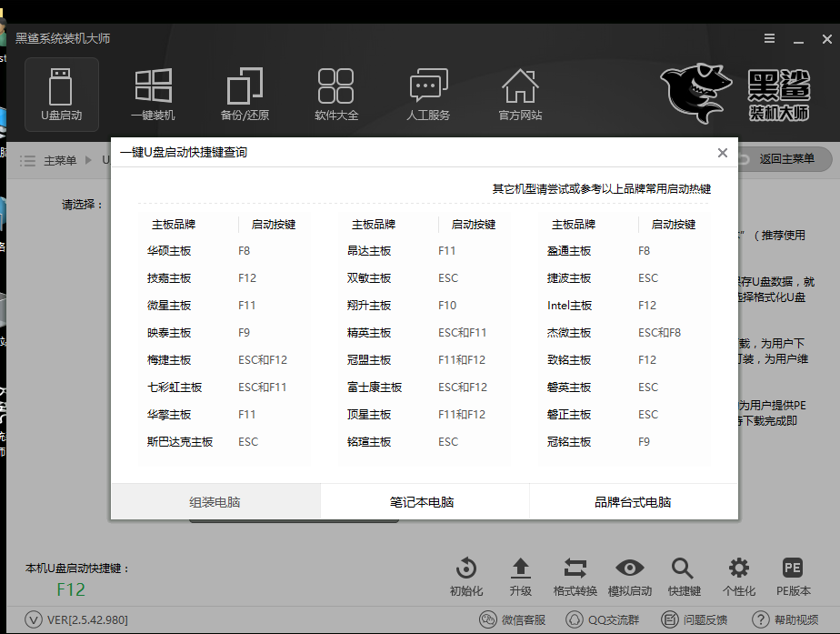The width and height of the screenshot is (840, 634).
Task: Visit the 官方网站 homepage
Action: coord(519,94)
